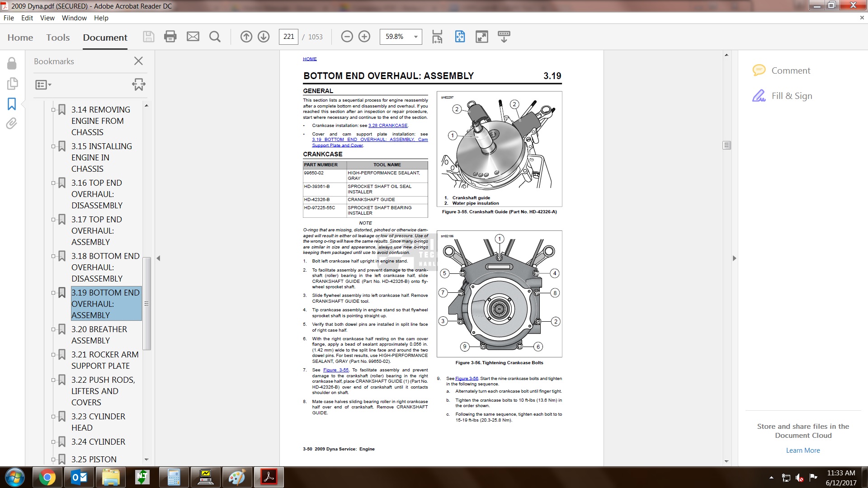Click the zoom out minus button

(x=347, y=37)
